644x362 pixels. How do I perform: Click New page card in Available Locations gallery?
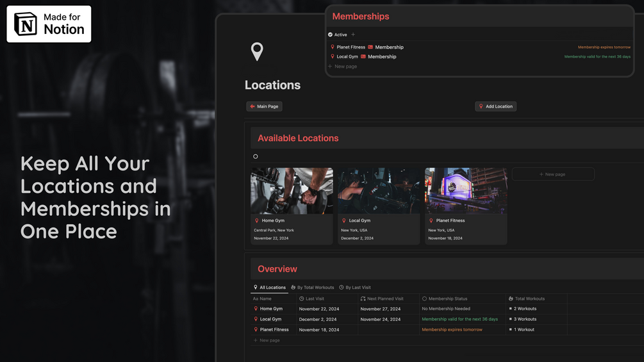point(553,174)
